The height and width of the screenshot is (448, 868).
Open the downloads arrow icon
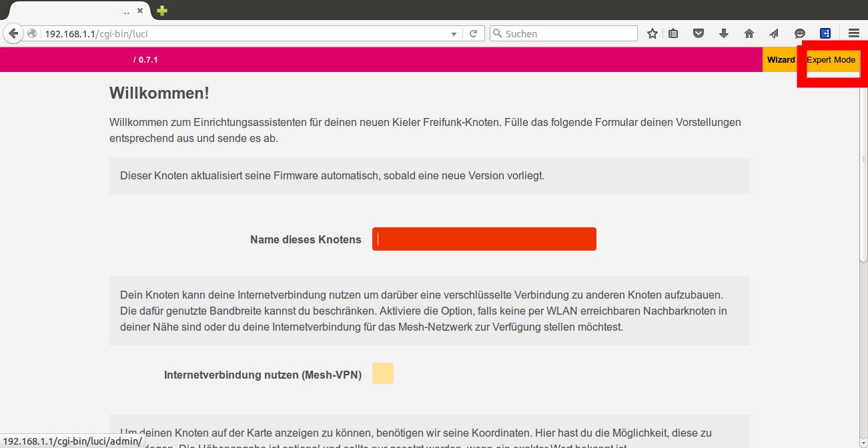724,33
